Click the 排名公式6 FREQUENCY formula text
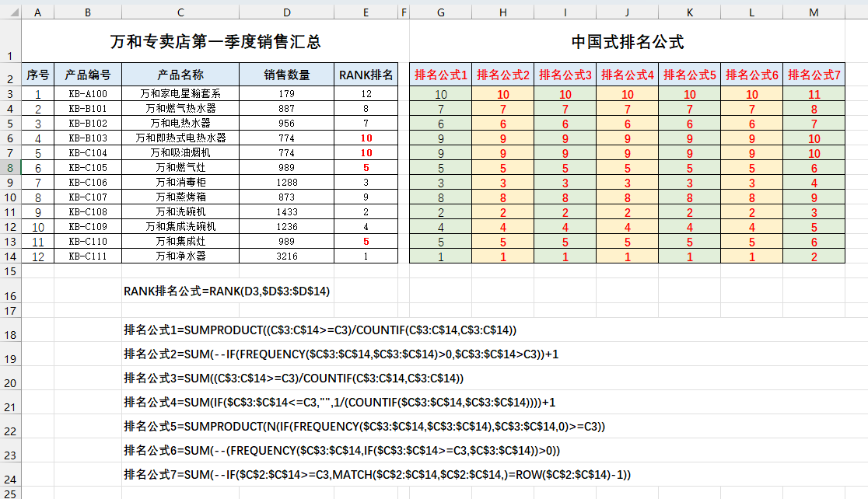Viewport: 868px width, 499px height. (x=341, y=451)
